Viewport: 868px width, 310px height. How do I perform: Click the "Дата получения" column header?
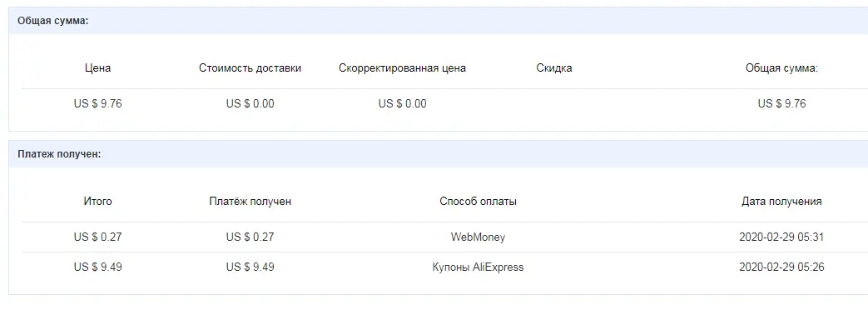click(x=781, y=202)
